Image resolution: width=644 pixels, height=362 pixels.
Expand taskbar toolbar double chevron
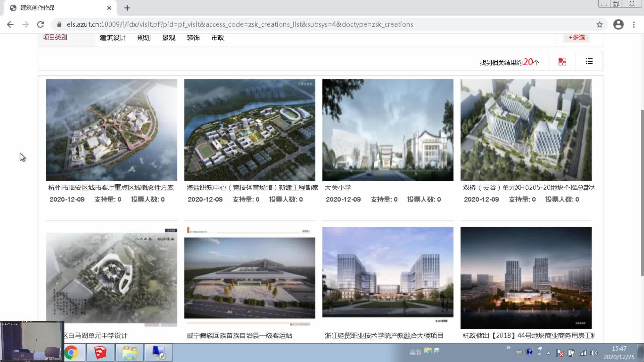coord(508,348)
